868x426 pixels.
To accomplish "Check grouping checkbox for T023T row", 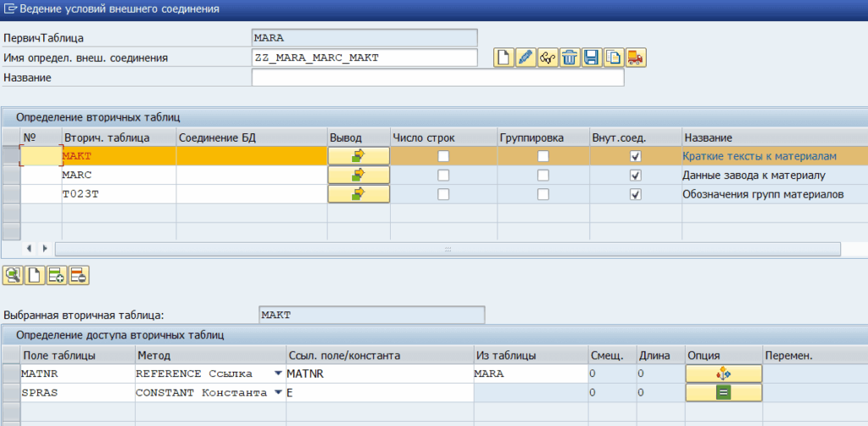I will (543, 194).
